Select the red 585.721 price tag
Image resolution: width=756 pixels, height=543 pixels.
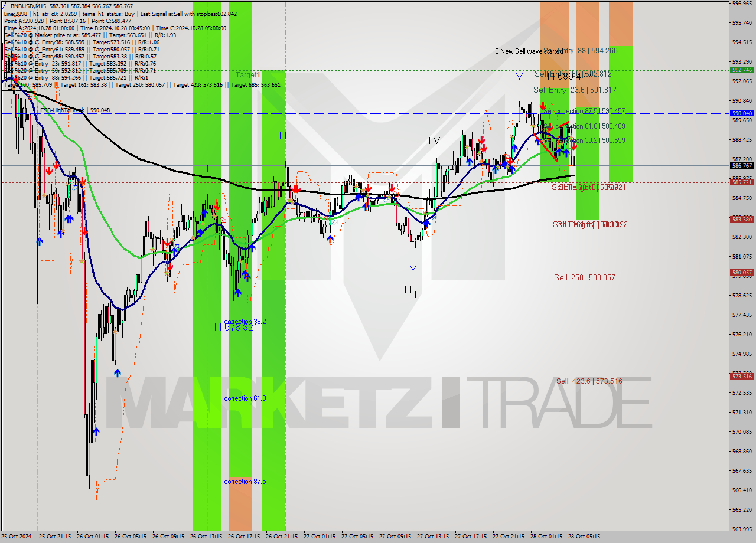pos(742,182)
